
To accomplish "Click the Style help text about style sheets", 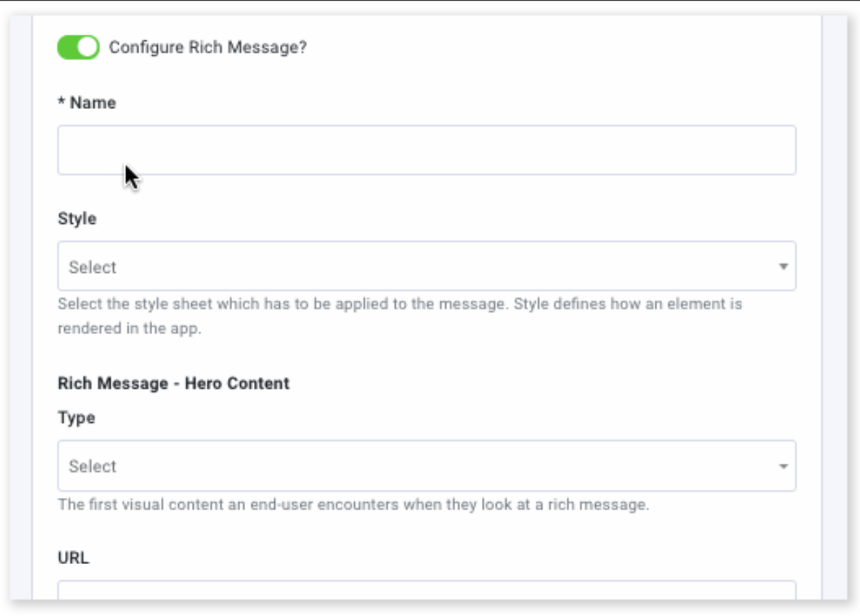I will point(400,316).
